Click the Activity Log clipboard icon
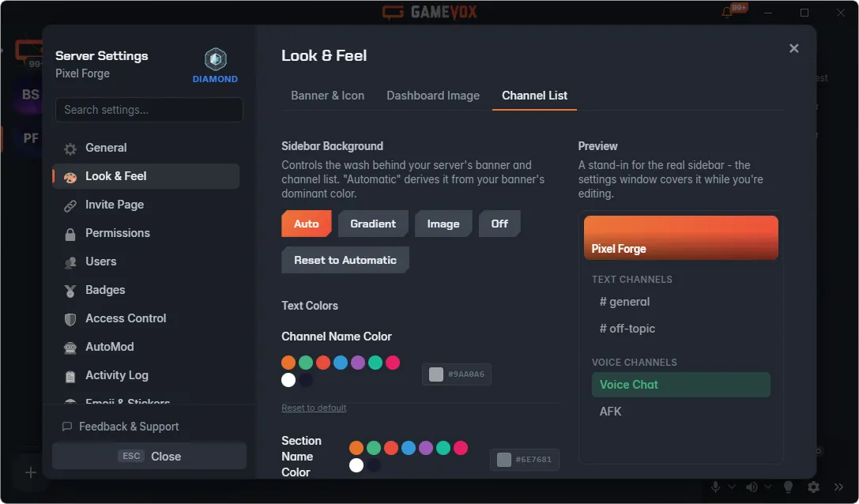 click(x=70, y=376)
